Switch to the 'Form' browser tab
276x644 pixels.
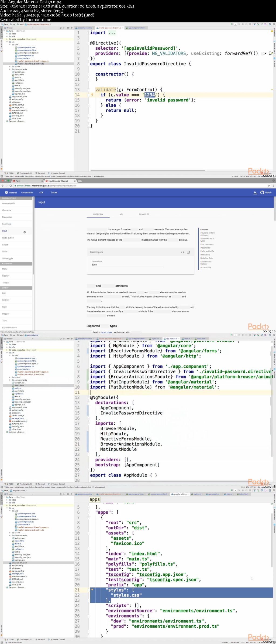(27, 181)
